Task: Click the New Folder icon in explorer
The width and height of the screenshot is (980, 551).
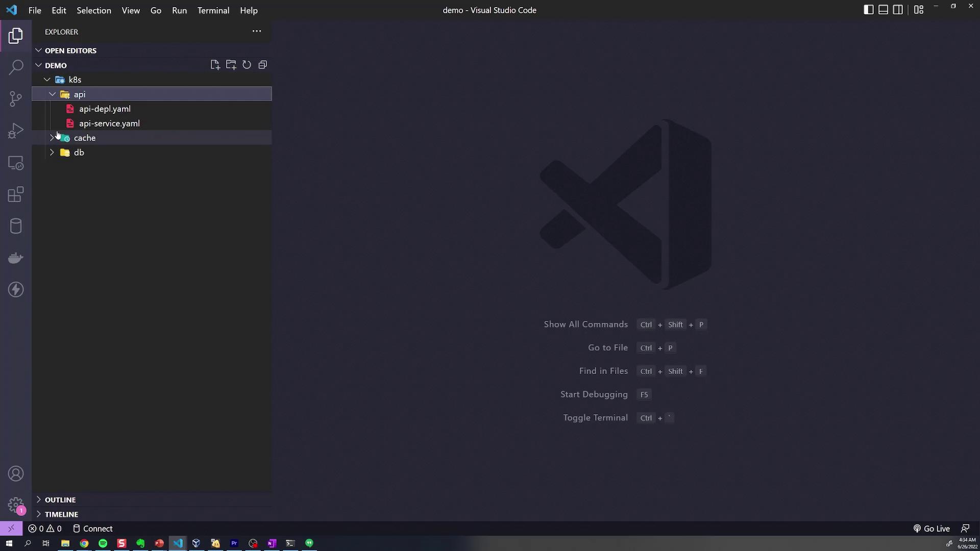Action: pyautogui.click(x=231, y=65)
